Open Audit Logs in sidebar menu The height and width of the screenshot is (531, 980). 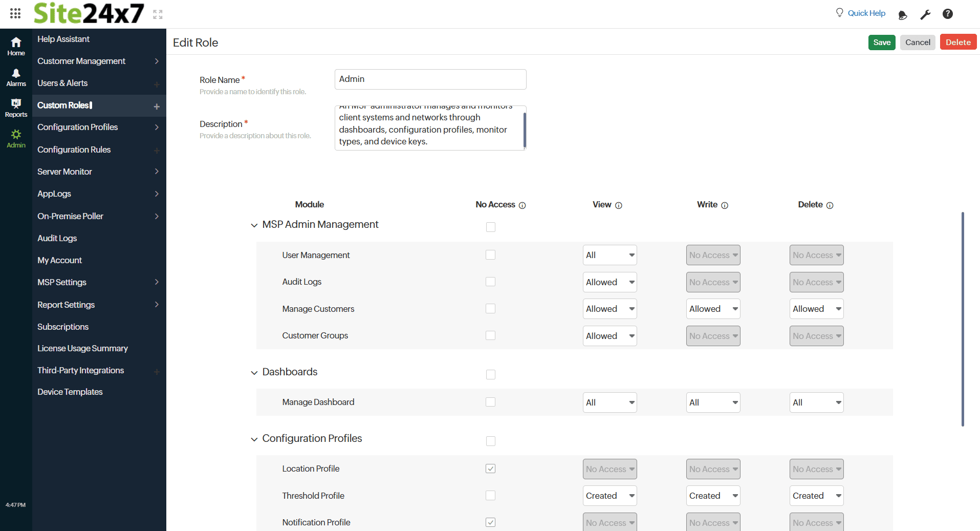57,238
